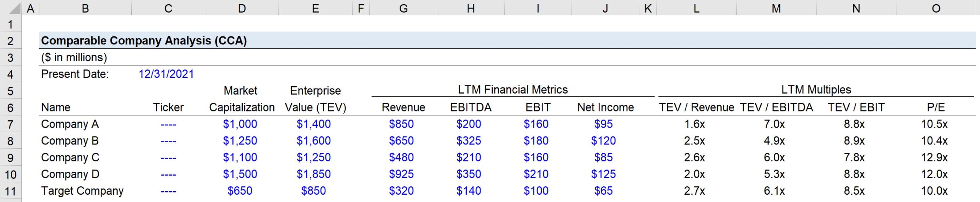980x202 pixels.
Task: Click Company A ticker placeholder dashes
Action: 168,125
